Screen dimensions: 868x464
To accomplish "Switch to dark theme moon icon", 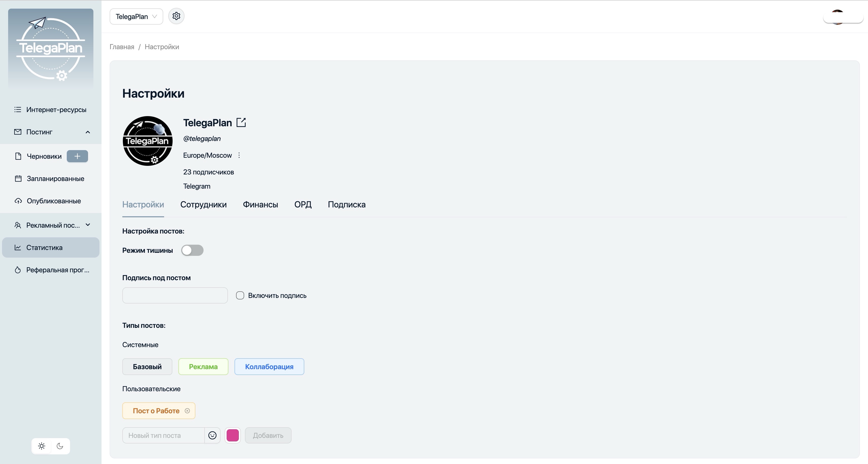I will click(60, 446).
